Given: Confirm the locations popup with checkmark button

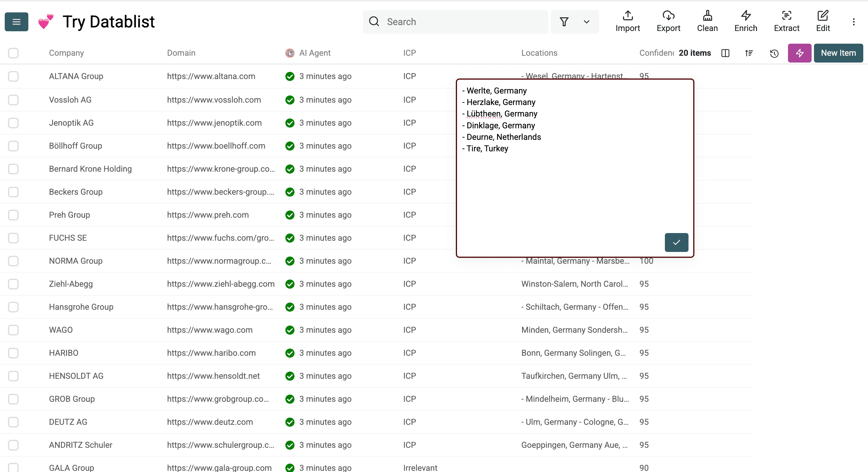Looking at the screenshot, I should pos(676,242).
